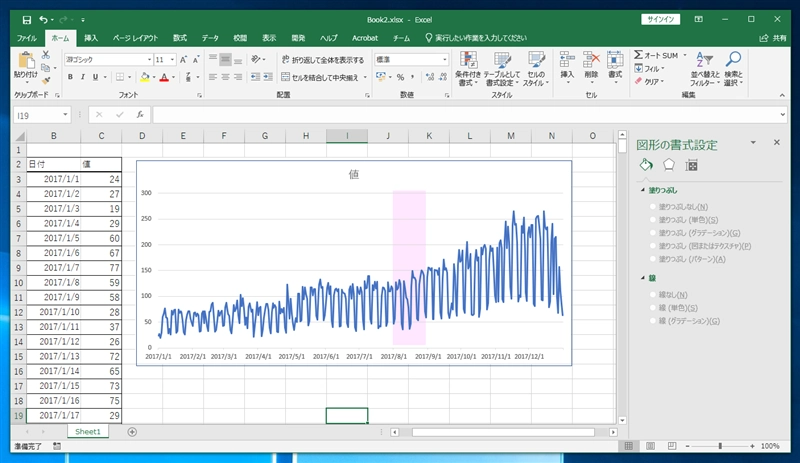
Task: Click the Sheet1 worksheet tab
Action: coord(88,432)
